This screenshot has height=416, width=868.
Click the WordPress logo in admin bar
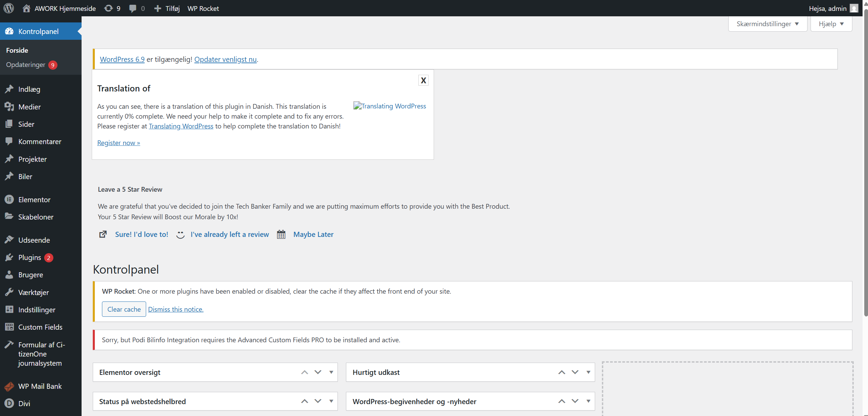tap(9, 8)
